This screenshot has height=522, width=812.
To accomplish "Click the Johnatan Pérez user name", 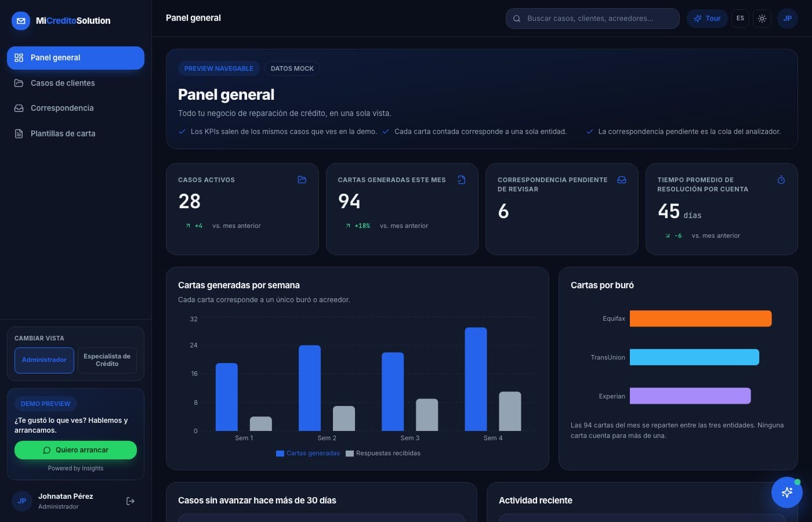I will (x=66, y=496).
